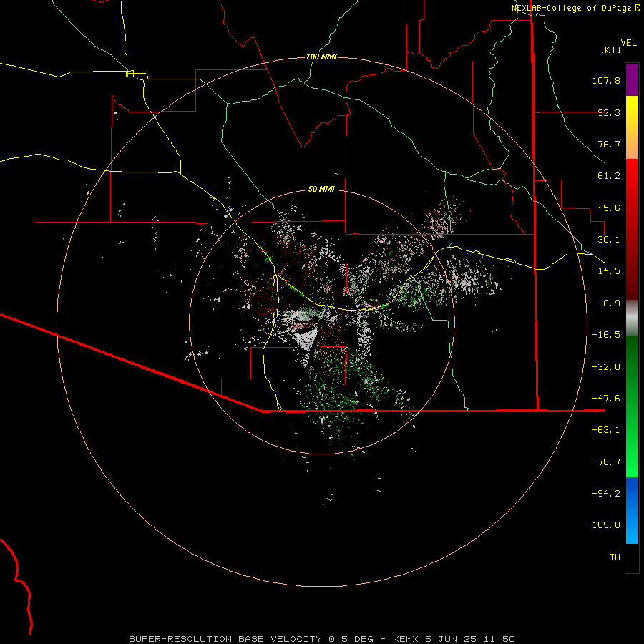Image resolution: width=644 pixels, height=644 pixels.
Task: Click the 50 NMI range ring label
Action: click(x=321, y=189)
